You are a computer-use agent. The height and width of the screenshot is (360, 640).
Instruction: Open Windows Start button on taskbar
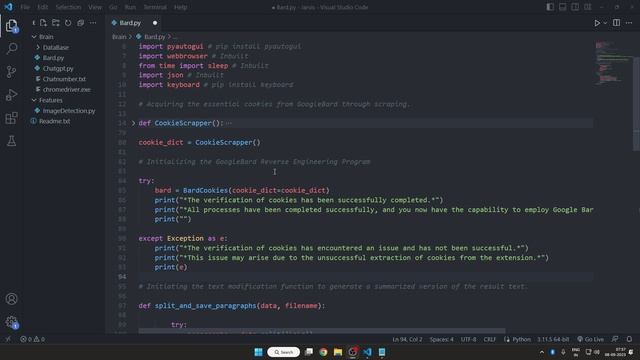click(x=258, y=352)
